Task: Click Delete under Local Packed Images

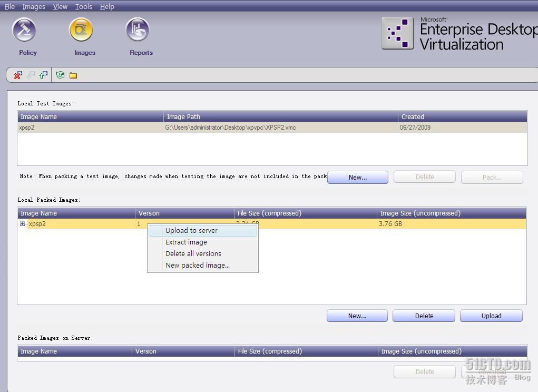Action: point(424,316)
